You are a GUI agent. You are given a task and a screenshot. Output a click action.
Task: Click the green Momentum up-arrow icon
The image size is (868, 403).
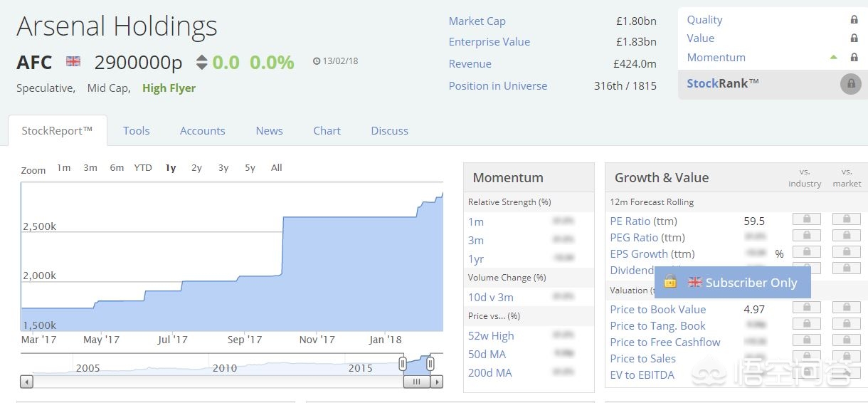tap(833, 58)
